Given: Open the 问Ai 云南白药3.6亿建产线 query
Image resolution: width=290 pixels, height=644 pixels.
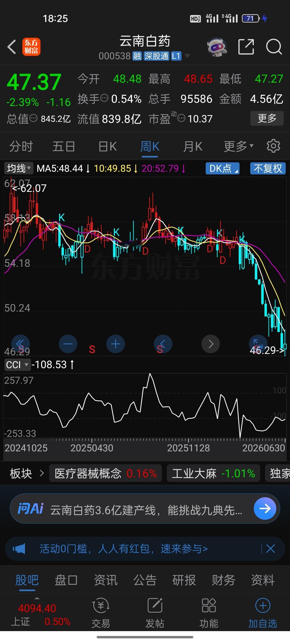Looking at the screenshot, I should 146,510.
